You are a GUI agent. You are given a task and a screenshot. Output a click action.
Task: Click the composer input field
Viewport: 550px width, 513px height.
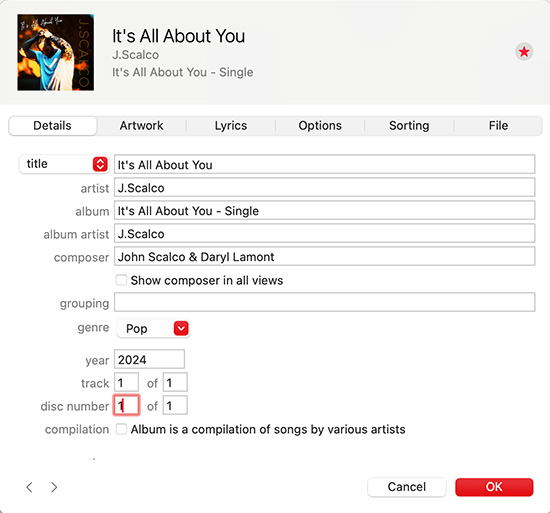coord(324,256)
